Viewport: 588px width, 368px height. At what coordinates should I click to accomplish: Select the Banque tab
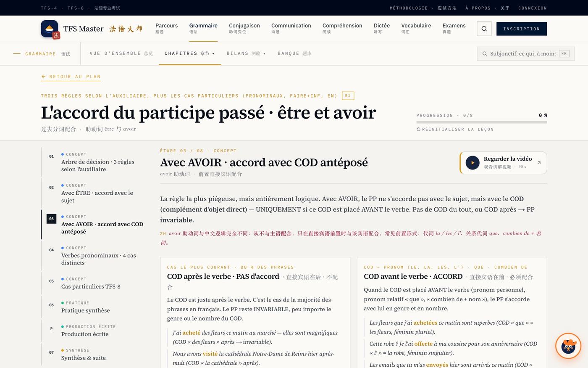coord(294,53)
